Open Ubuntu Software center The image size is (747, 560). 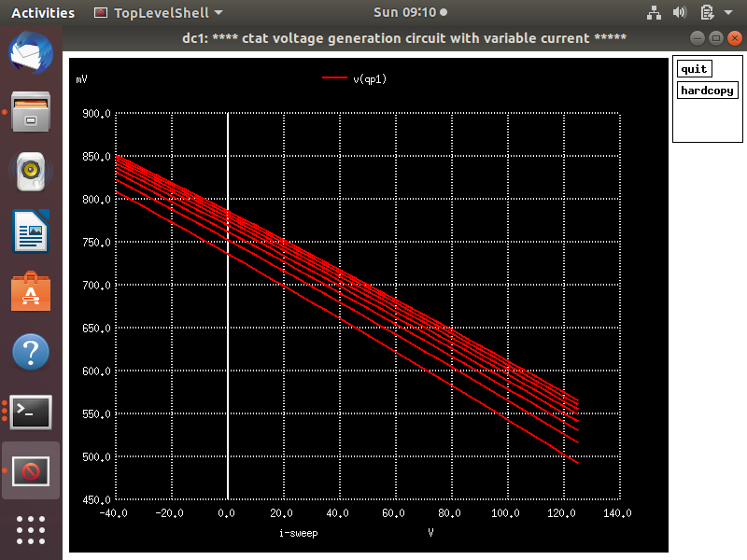[x=31, y=292]
